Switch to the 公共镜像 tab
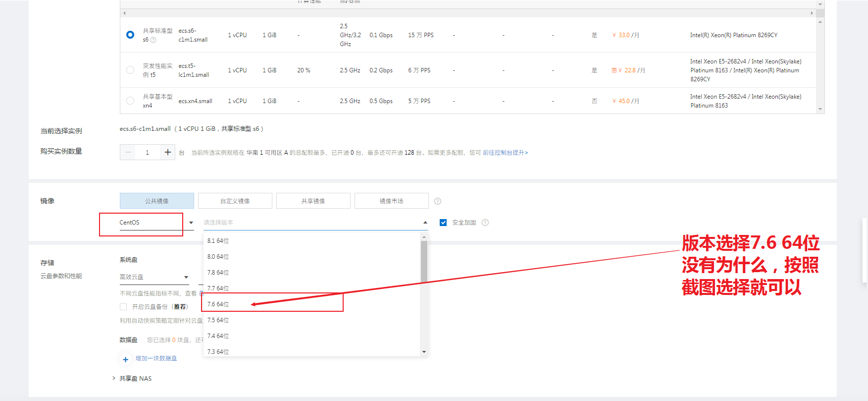Viewport: 868px width, 401px height. coord(157,201)
